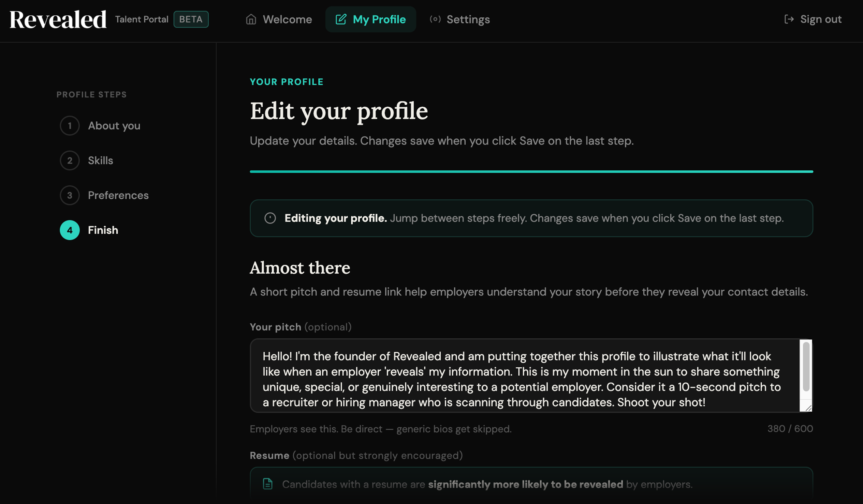Click the step 2 number circle

pyautogui.click(x=70, y=161)
